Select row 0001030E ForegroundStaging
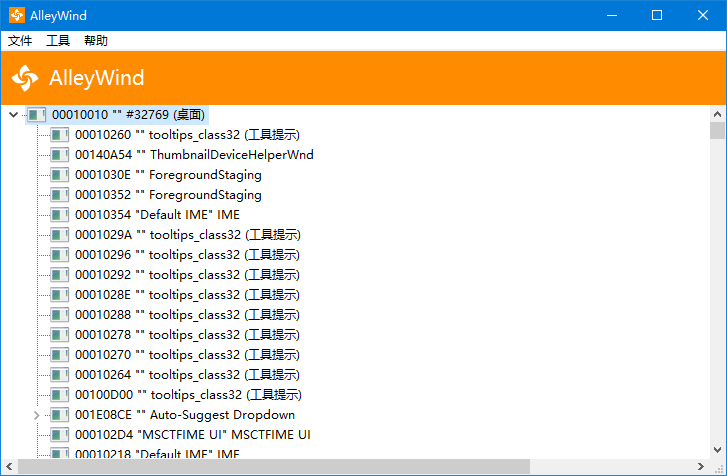Screen dimensions: 727x476 point(168,175)
